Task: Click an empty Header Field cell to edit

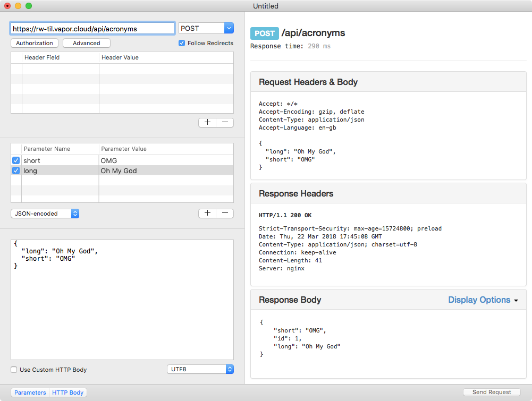Action: 58,69
